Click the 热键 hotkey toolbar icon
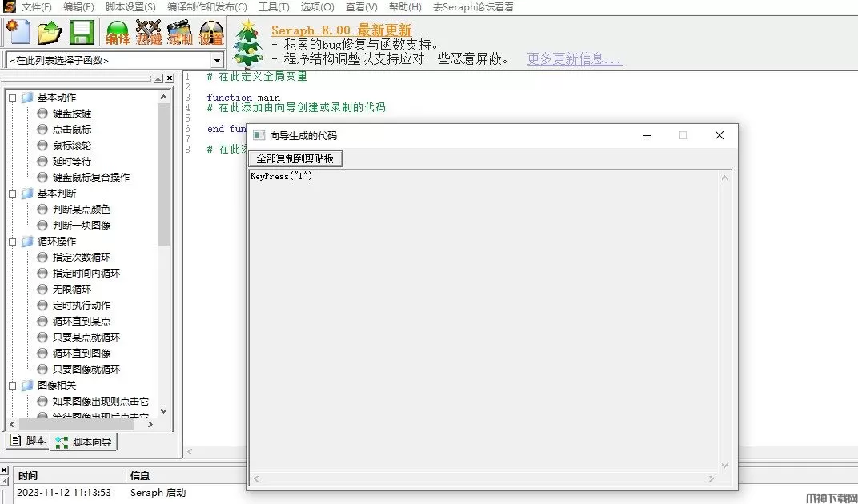Viewport: 858px width, 504px height. pyautogui.click(x=149, y=32)
